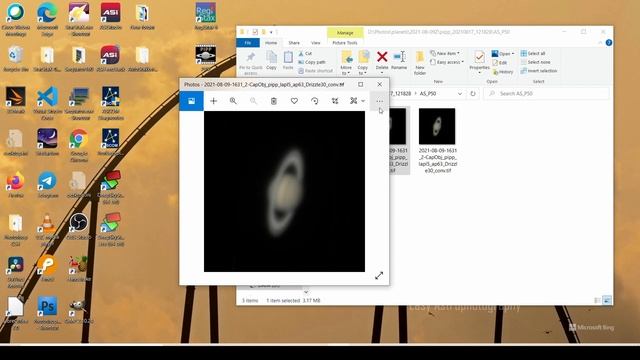Viewport: 640px width, 360px height.
Task: Expand the Easy access dropdown
Action: [447, 62]
